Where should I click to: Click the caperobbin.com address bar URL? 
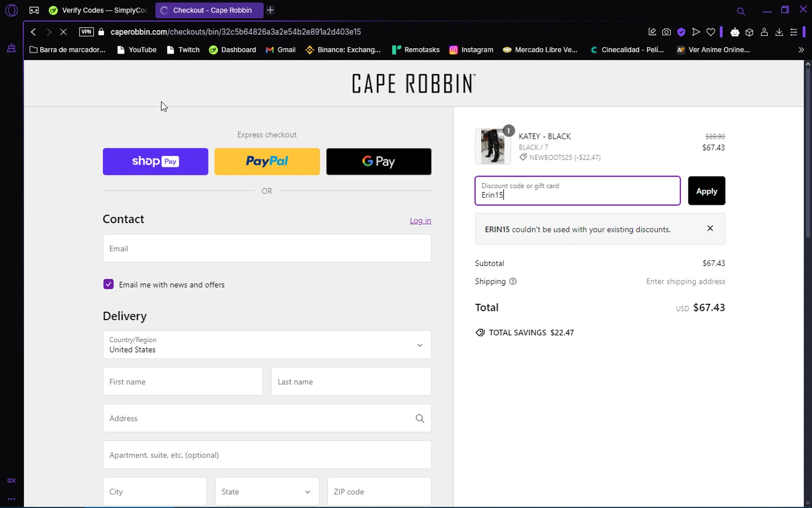(x=235, y=32)
